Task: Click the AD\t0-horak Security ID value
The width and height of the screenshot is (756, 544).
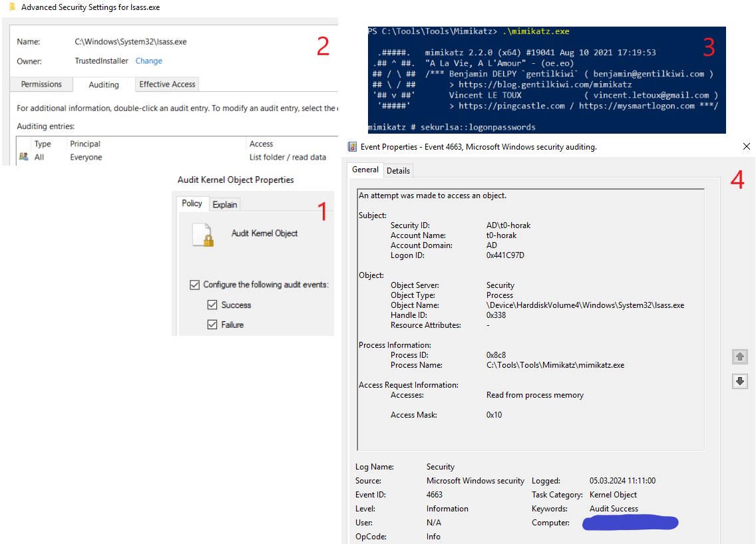Action: pyautogui.click(x=508, y=225)
